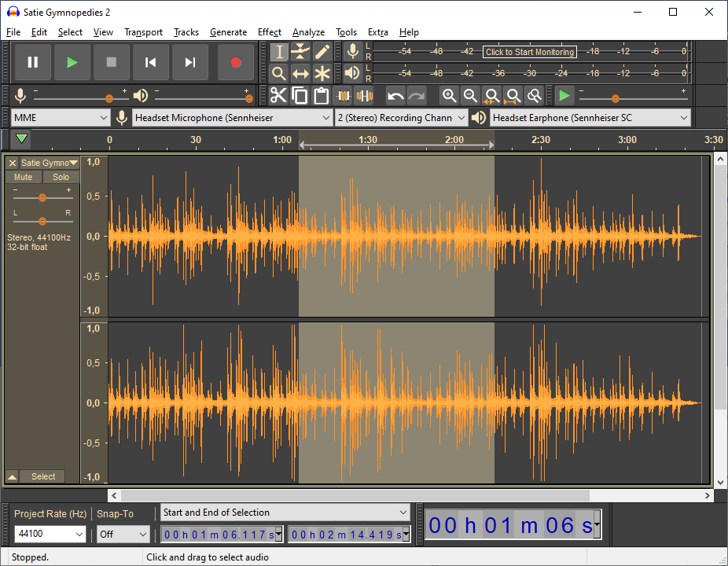Change the Snap-To setting from Off
Viewport: 728px width, 566px height.
pyautogui.click(x=123, y=534)
